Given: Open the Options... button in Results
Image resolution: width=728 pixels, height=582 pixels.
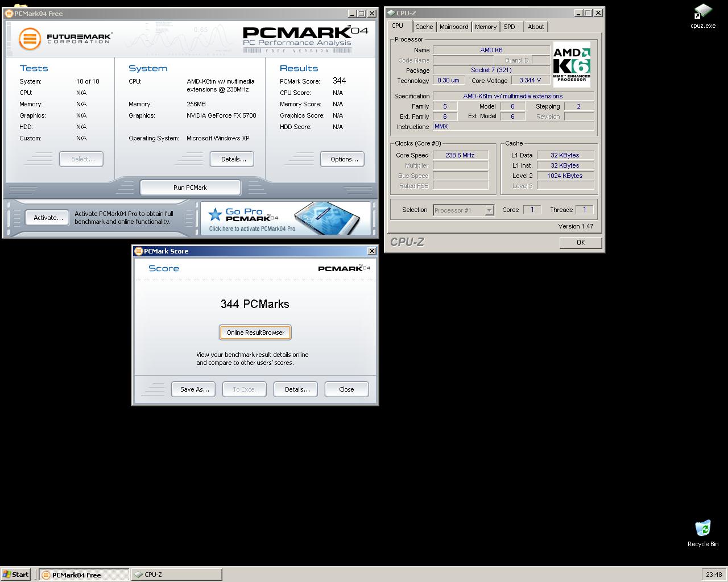Looking at the screenshot, I should pyautogui.click(x=342, y=159).
